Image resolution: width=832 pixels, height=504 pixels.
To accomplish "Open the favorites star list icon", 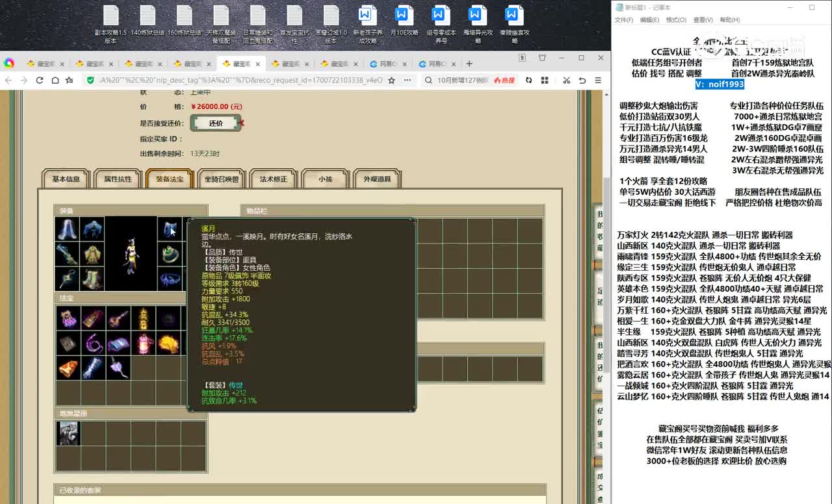I will (70, 80).
